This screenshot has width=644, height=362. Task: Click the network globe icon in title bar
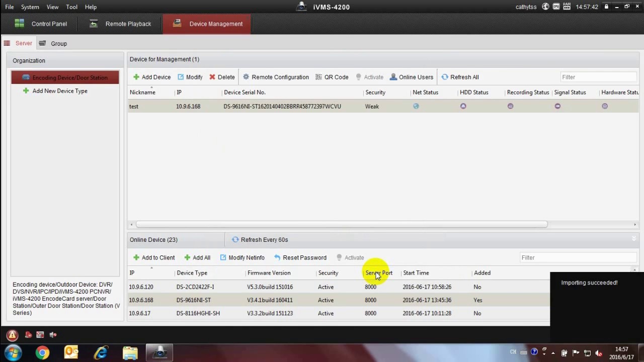coord(545,7)
